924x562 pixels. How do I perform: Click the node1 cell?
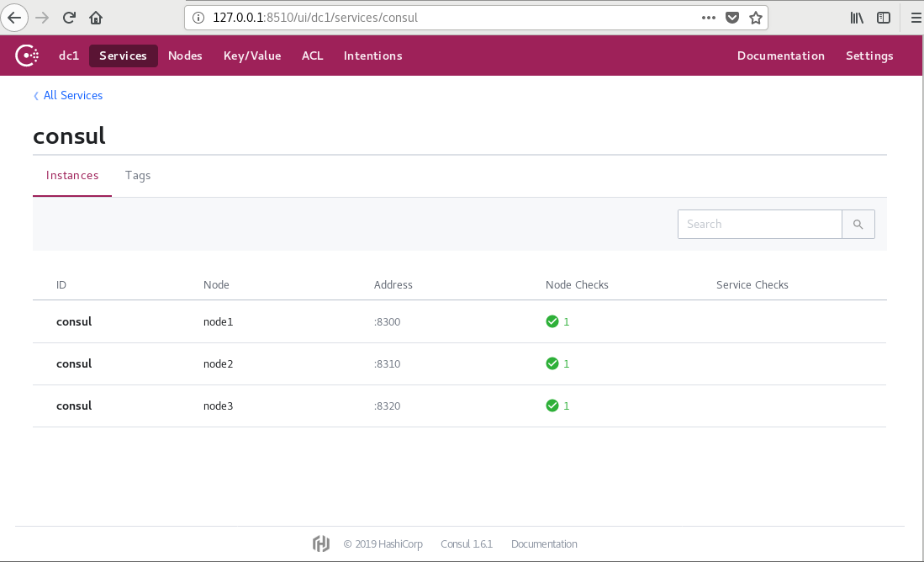218,321
